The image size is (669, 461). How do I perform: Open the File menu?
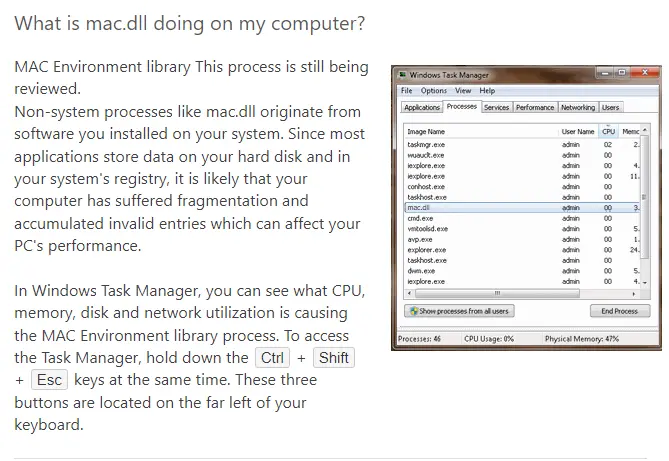[x=407, y=90]
